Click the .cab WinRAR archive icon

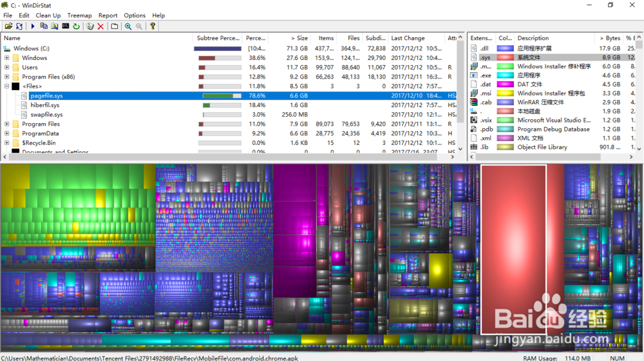tap(474, 102)
